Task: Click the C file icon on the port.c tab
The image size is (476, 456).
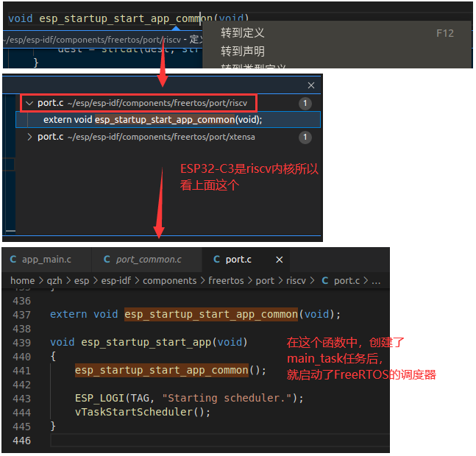Action: [x=216, y=260]
